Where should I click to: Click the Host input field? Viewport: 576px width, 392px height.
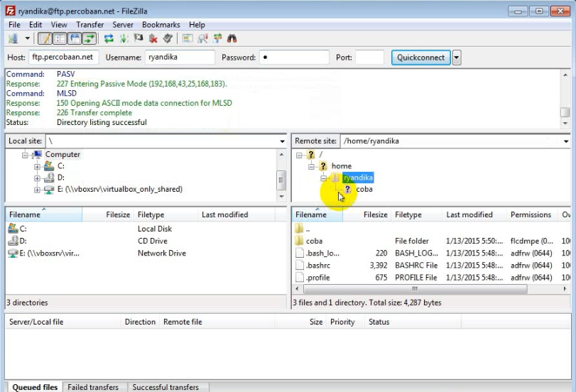(63, 58)
